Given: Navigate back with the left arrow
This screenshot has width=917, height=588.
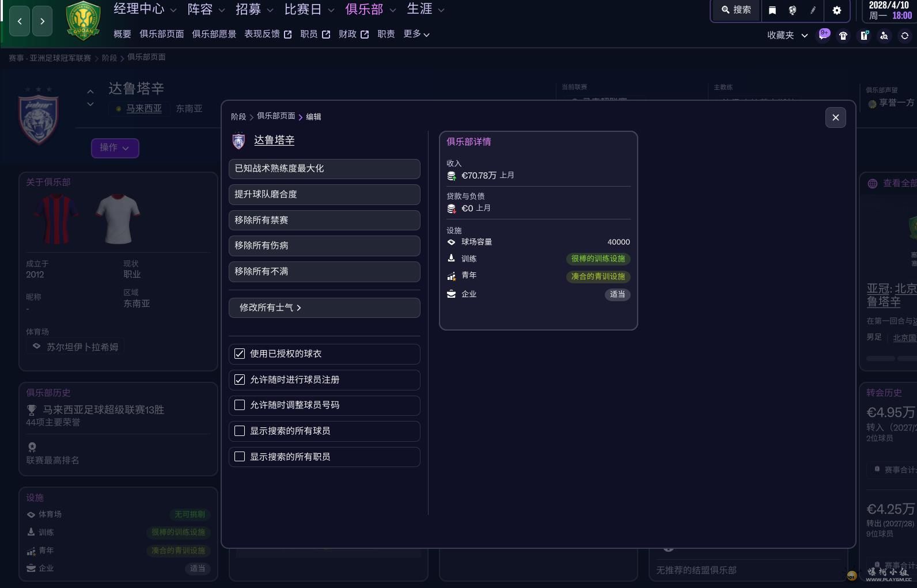Looking at the screenshot, I should point(20,21).
